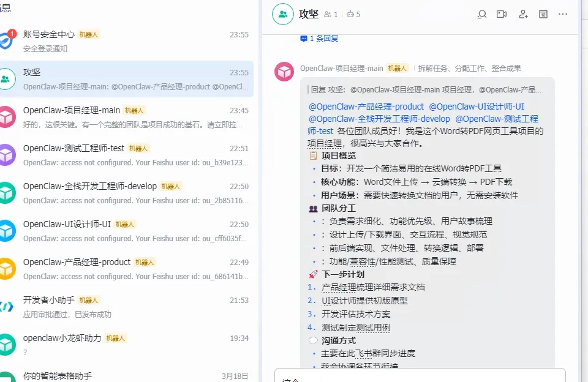Click list item UI设计师提供初版原型
This screenshot has height=382, width=588.
(364, 301)
